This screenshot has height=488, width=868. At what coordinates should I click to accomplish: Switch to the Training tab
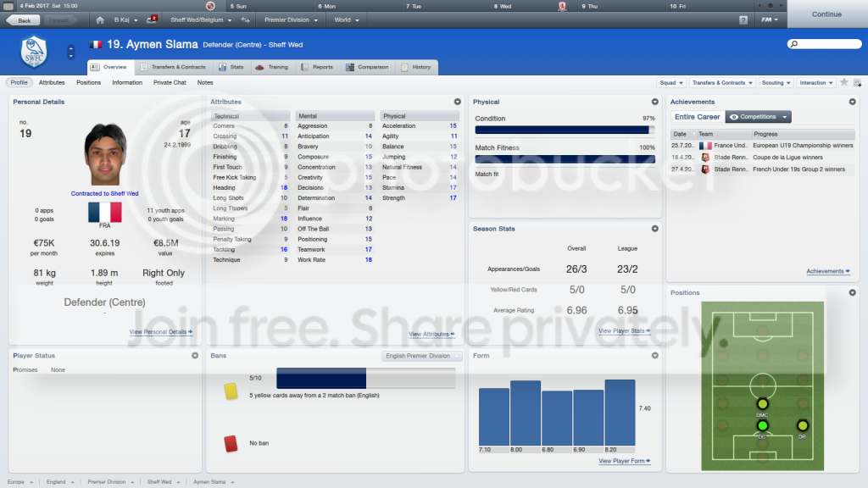(272, 67)
